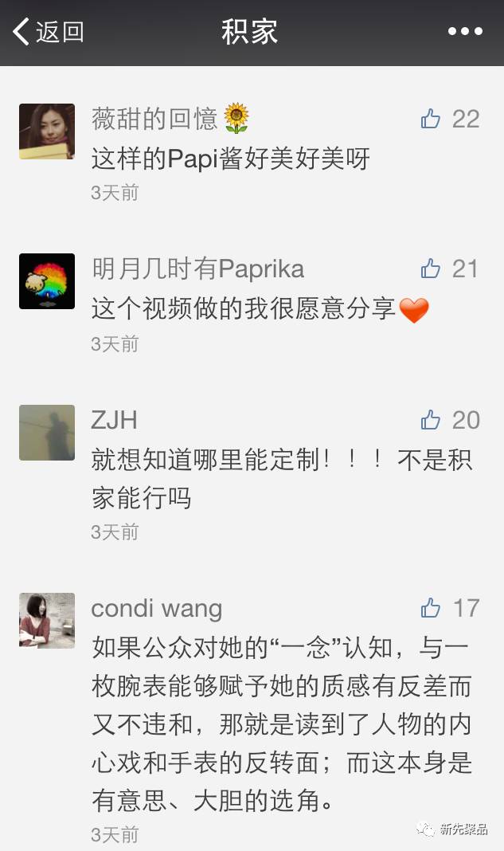504x851 pixels.
Task: Tap the 积家 page title
Action: (x=249, y=32)
